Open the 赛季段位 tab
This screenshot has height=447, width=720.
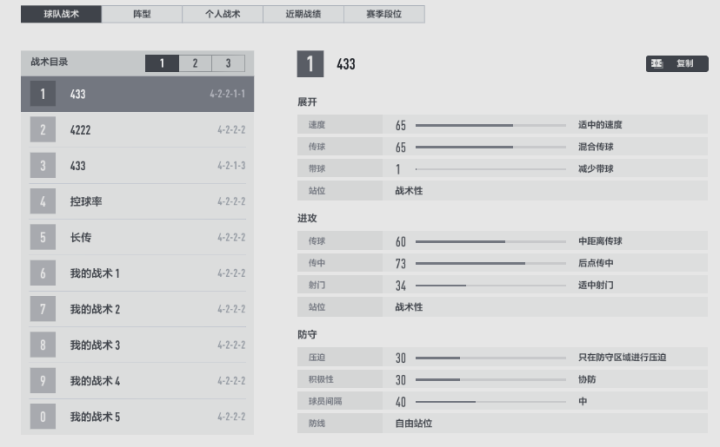pyautogui.click(x=383, y=14)
